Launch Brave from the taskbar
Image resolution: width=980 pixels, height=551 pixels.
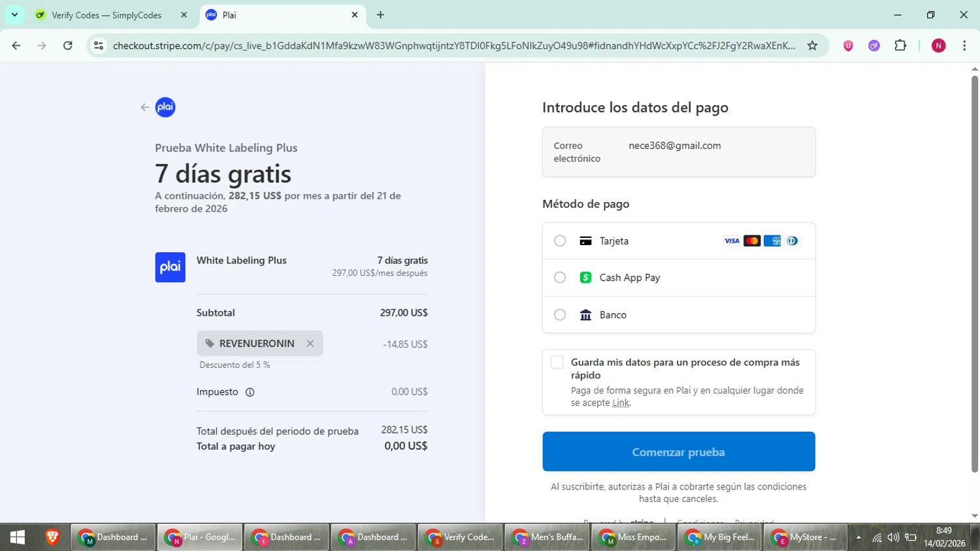(52, 537)
